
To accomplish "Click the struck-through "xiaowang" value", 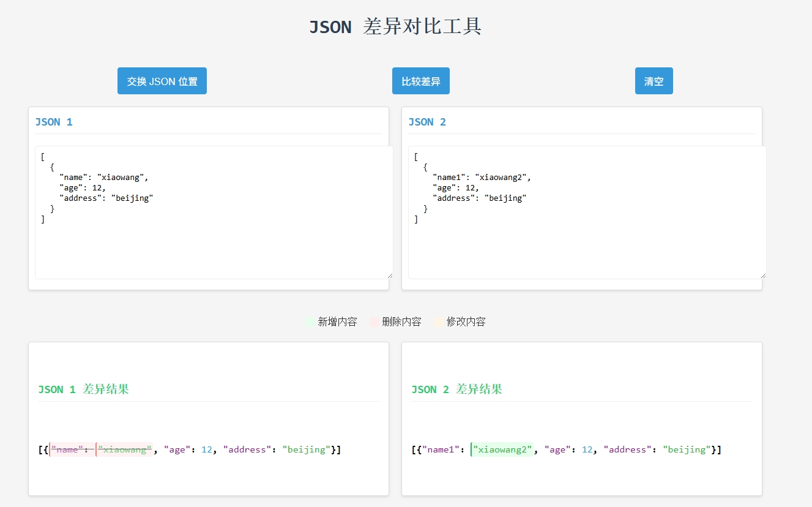I will point(125,449).
